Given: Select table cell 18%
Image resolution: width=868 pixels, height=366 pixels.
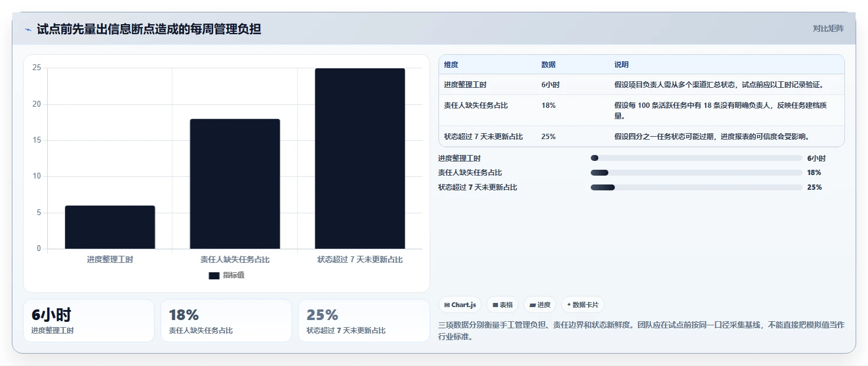Looking at the screenshot, I should coord(548,105).
